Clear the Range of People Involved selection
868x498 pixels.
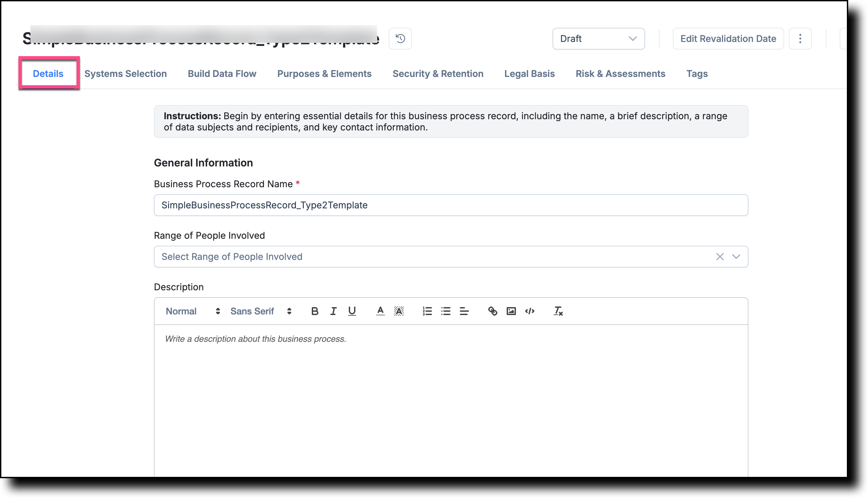pyautogui.click(x=720, y=257)
